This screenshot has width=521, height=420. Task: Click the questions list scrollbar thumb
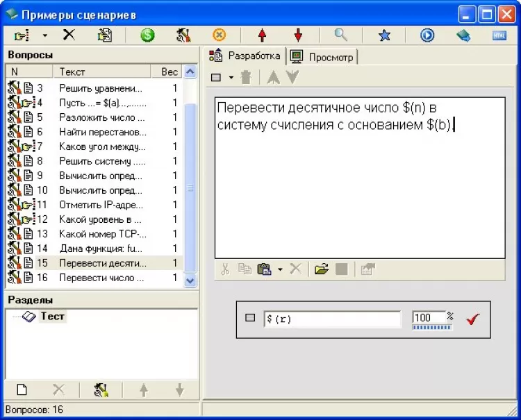click(x=190, y=188)
